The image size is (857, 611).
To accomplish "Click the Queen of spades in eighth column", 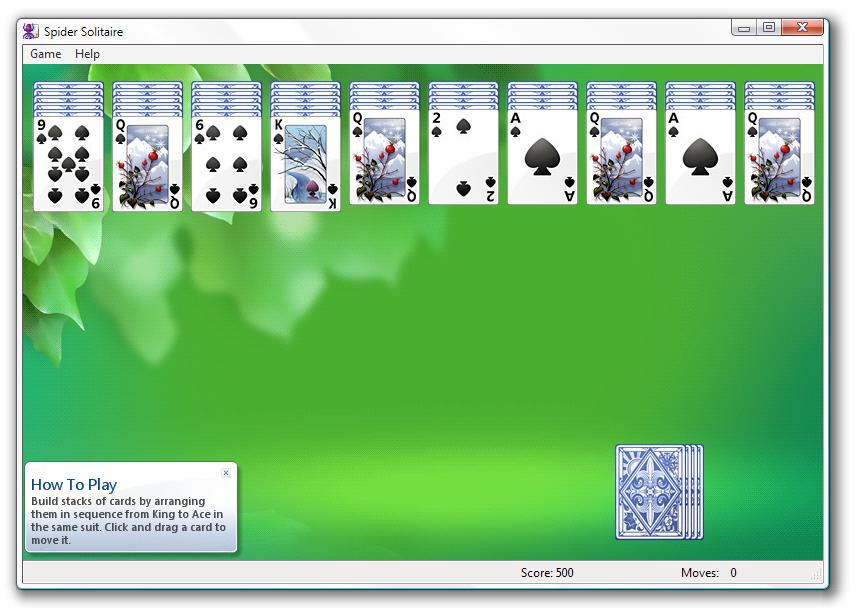I will click(621, 157).
